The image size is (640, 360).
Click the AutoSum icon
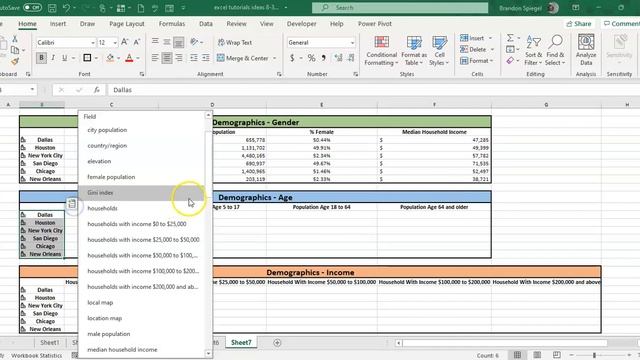[510, 38]
